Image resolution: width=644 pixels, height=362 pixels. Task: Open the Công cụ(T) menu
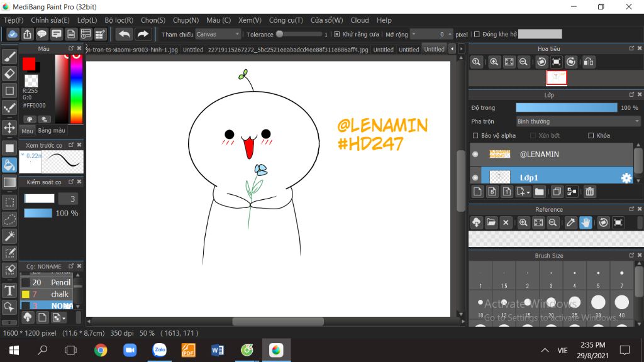pyautogui.click(x=286, y=20)
